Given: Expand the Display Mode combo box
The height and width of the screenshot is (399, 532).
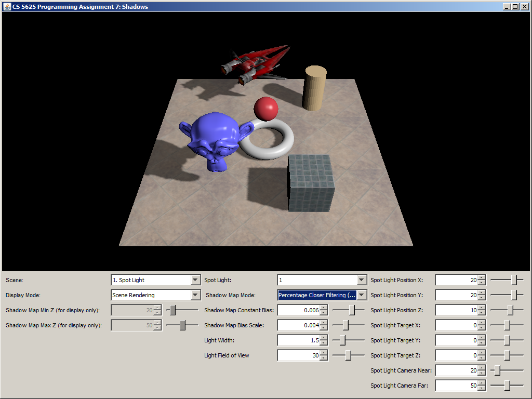Looking at the screenshot, I should pyautogui.click(x=195, y=295).
